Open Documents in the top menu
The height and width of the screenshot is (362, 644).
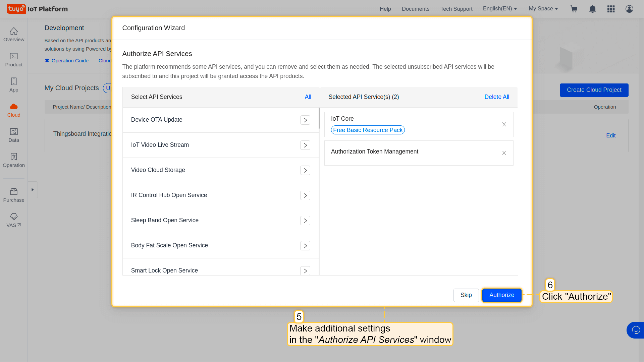[x=415, y=9]
